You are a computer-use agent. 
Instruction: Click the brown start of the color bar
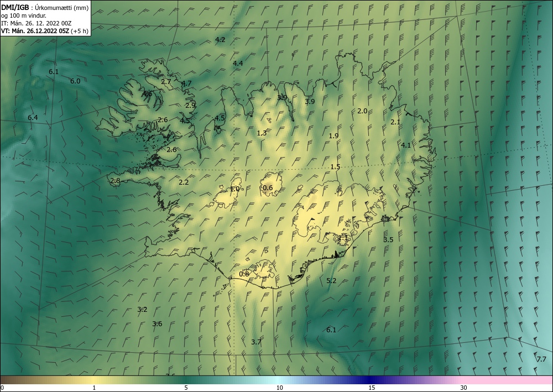tap(11, 380)
